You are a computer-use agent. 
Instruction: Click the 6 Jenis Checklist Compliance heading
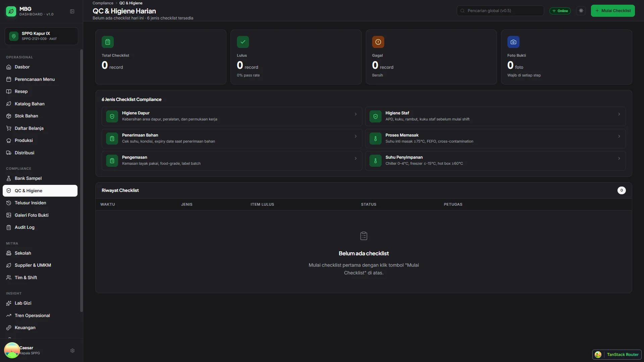pyautogui.click(x=132, y=100)
